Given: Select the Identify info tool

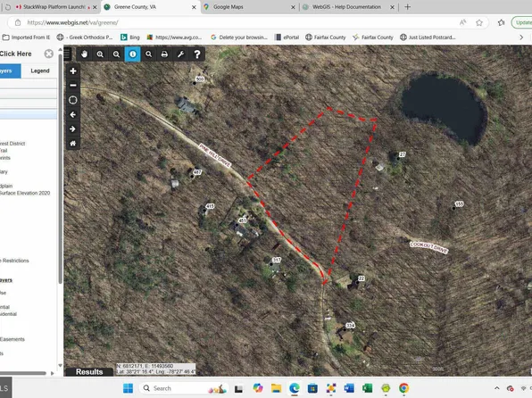Looking at the screenshot, I should coord(133,54).
